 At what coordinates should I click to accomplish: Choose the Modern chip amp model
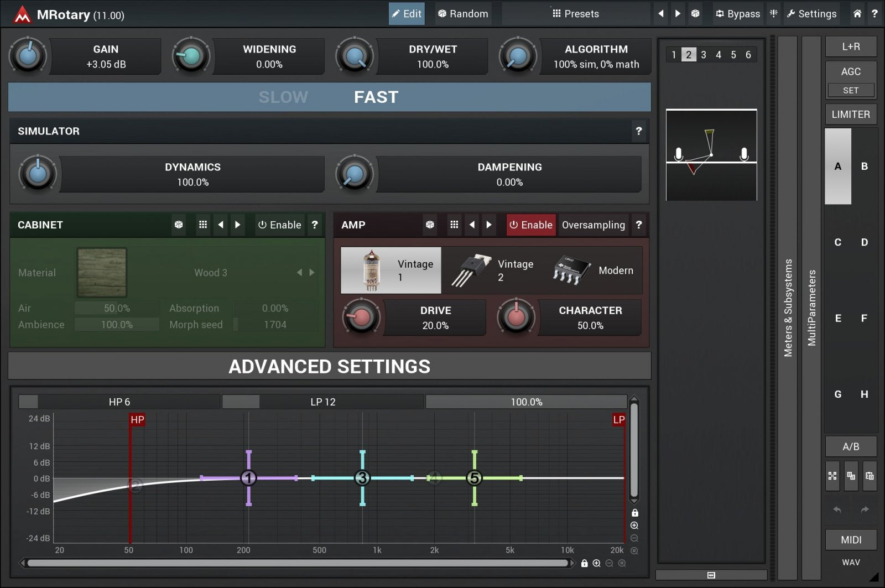coord(593,270)
